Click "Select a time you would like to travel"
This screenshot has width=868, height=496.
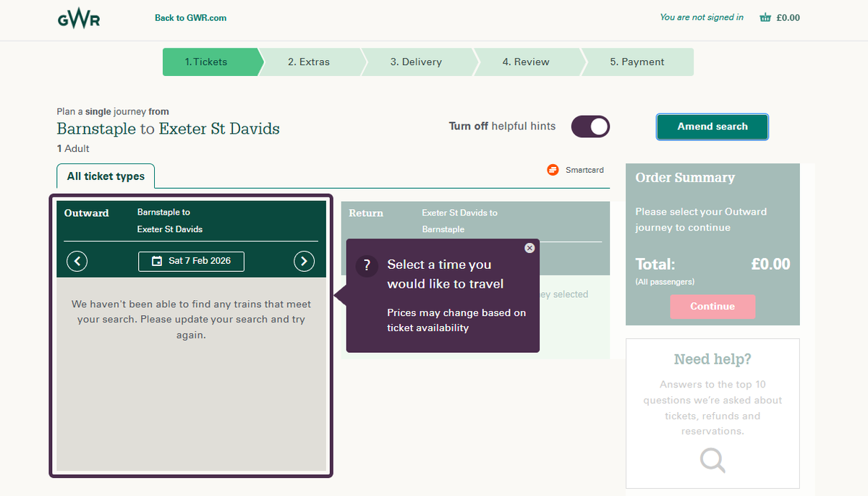(x=446, y=275)
